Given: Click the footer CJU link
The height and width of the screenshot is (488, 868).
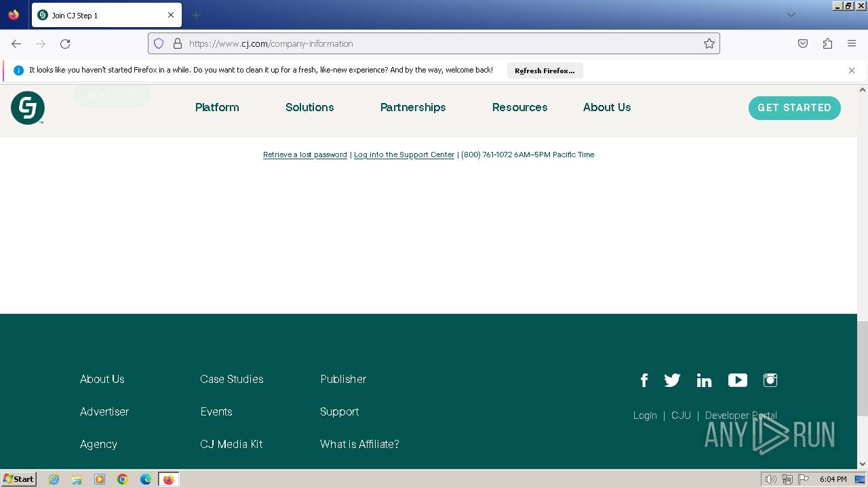Looking at the screenshot, I should click(681, 415).
